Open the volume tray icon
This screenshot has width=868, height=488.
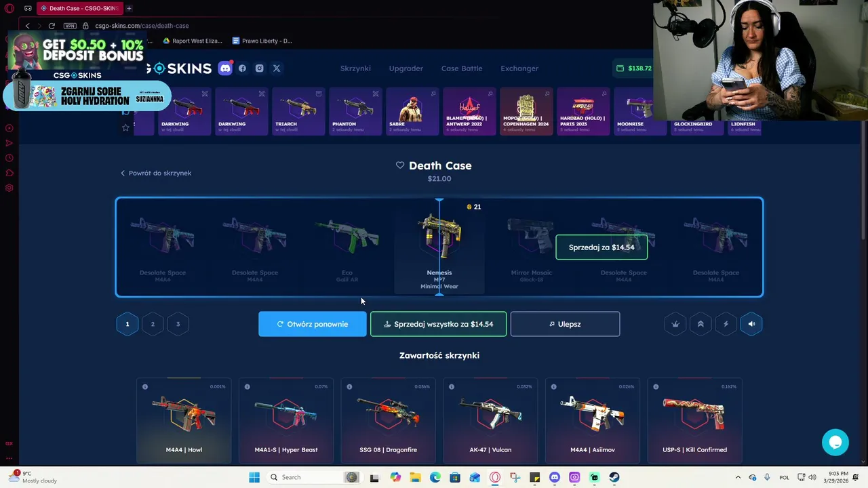tap(812, 477)
